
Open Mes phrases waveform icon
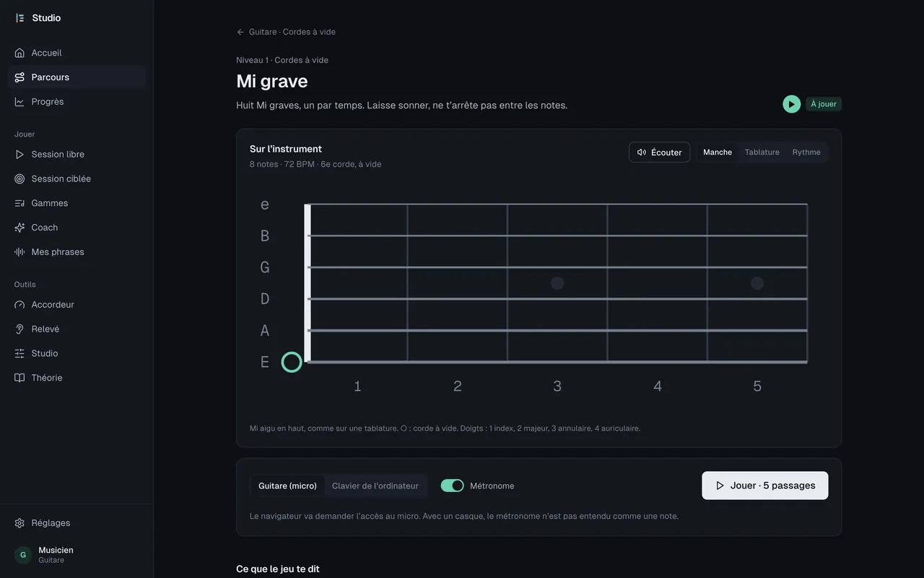pos(19,252)
